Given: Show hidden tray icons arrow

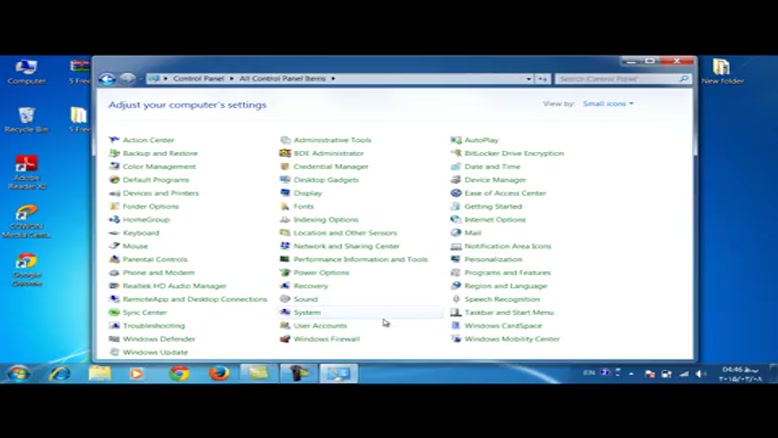Looking at the screenshot, I should [x=631, y=374].
